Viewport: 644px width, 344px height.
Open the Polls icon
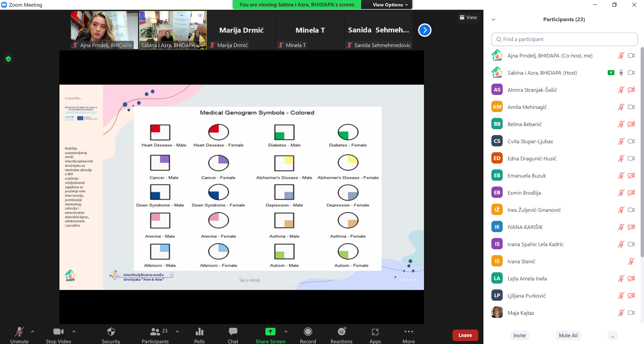coord(199,332)
